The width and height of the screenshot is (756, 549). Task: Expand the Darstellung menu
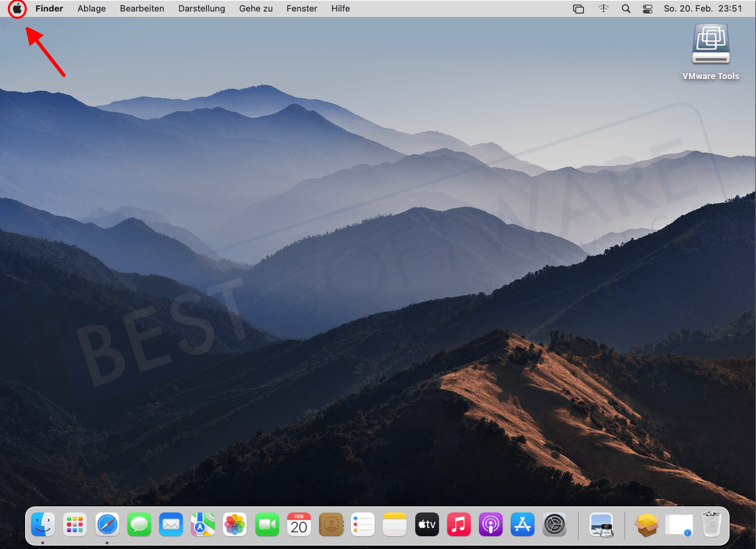(x=201, y=9)
